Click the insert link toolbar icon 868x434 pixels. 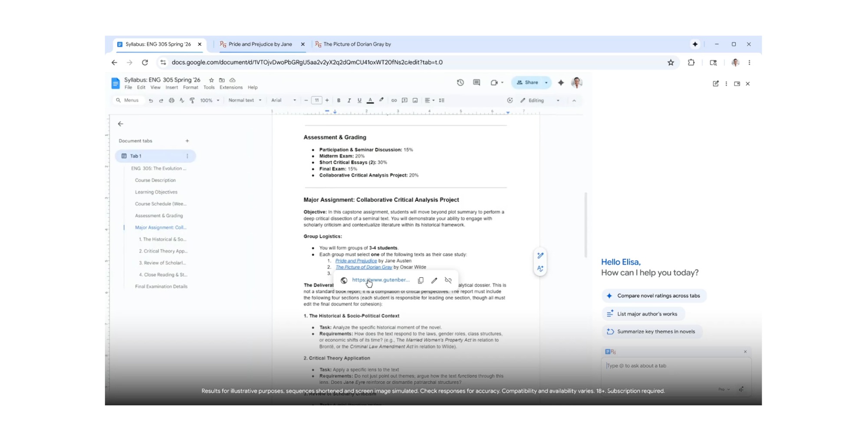click(x=394, y=100)
